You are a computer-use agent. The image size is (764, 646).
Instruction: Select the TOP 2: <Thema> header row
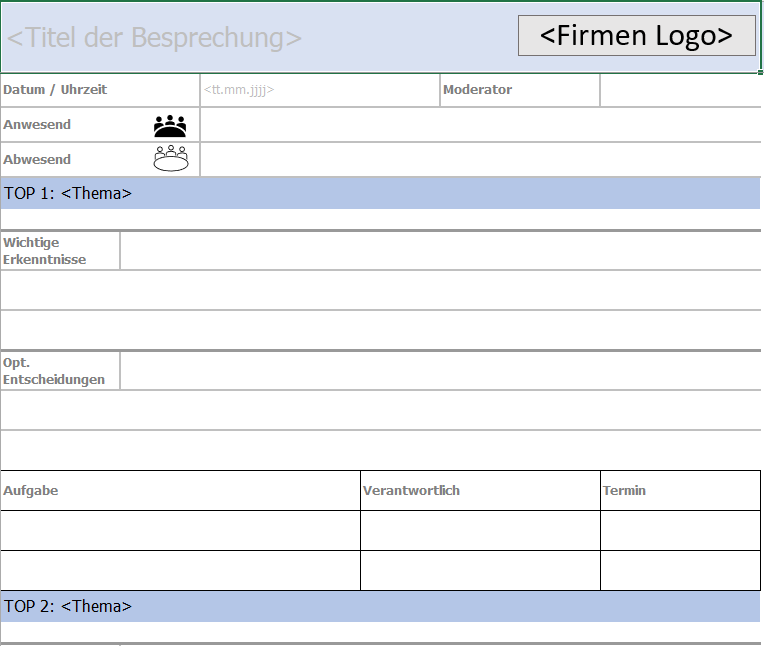click(x=380, y=607)
